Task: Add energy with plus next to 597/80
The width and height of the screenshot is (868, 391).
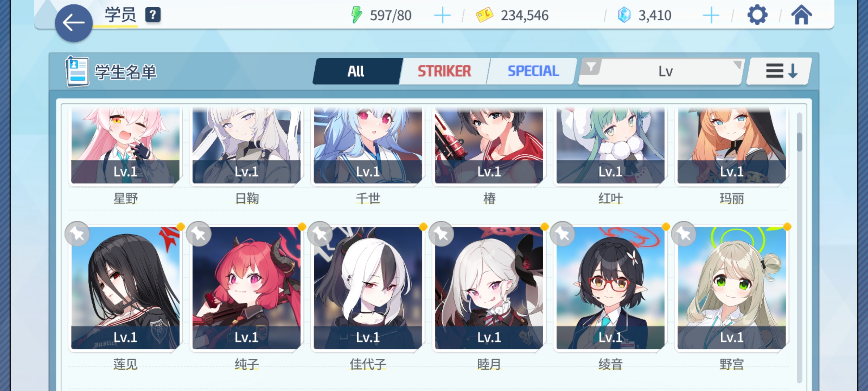Action: (442, 16)
